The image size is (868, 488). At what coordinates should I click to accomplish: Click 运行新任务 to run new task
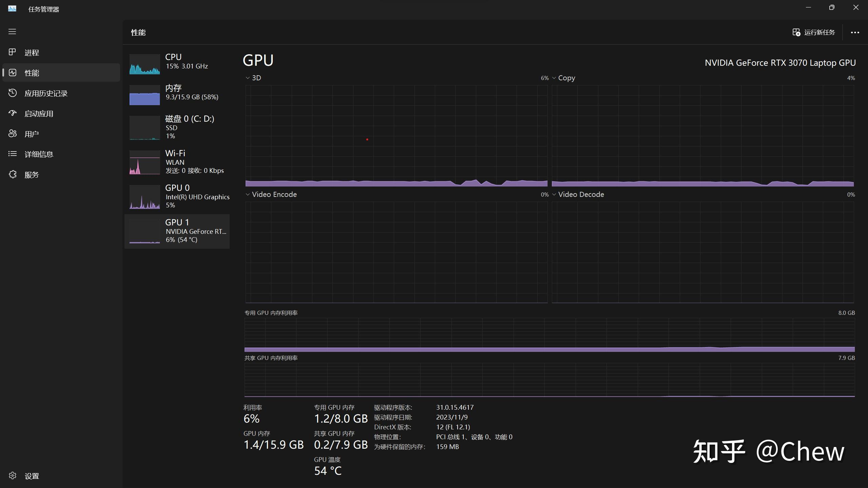coord(815,32)
